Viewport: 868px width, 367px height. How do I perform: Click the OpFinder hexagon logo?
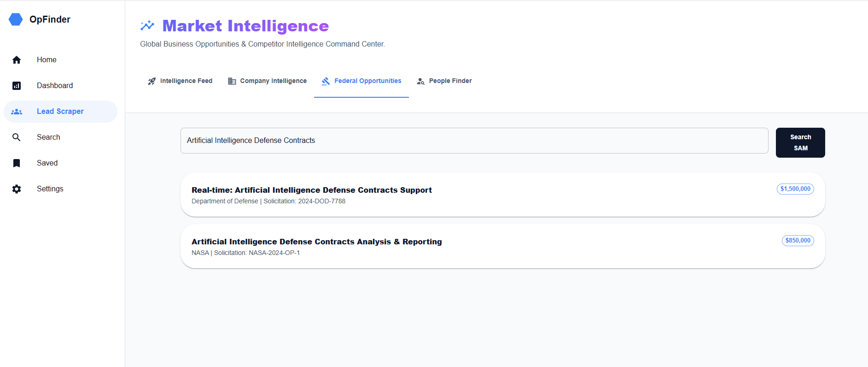tap(16, 19)
